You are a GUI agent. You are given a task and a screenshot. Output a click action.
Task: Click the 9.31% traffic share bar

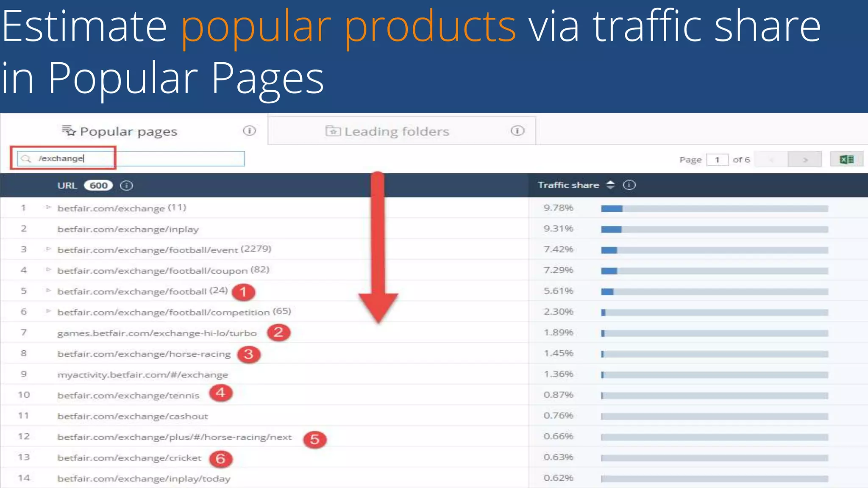(715, 229)
